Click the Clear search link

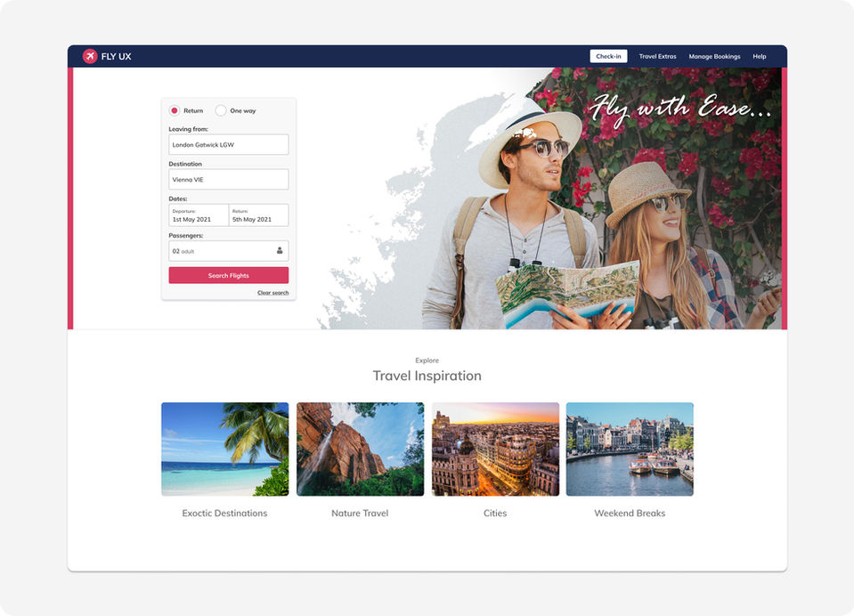click(272, 292)
